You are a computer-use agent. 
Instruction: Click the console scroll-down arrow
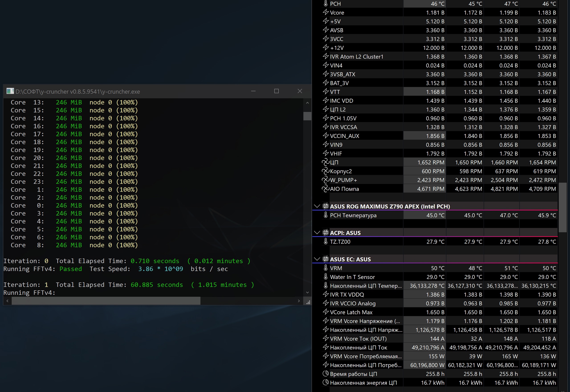(x=307, y=292)
